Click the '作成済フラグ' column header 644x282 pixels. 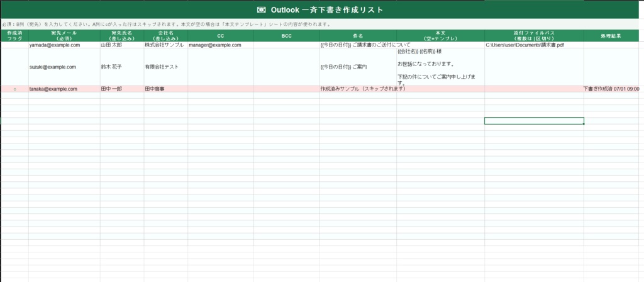[14, 35]
